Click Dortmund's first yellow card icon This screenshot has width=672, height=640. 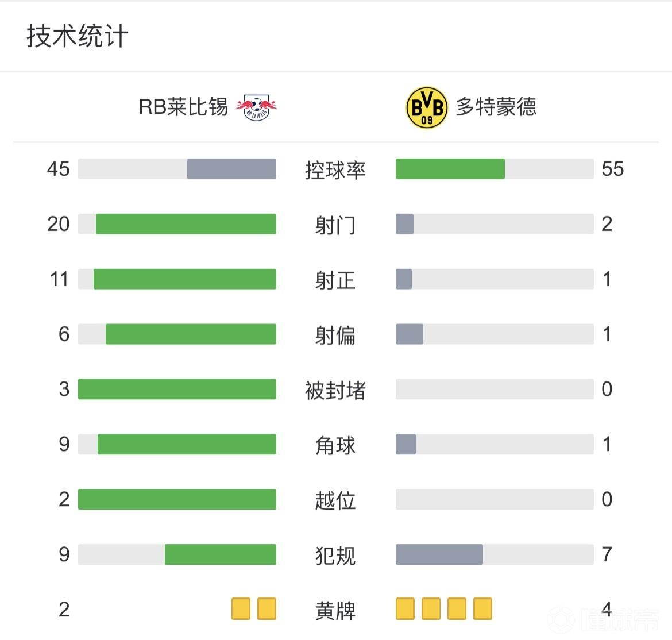point(405,609)
